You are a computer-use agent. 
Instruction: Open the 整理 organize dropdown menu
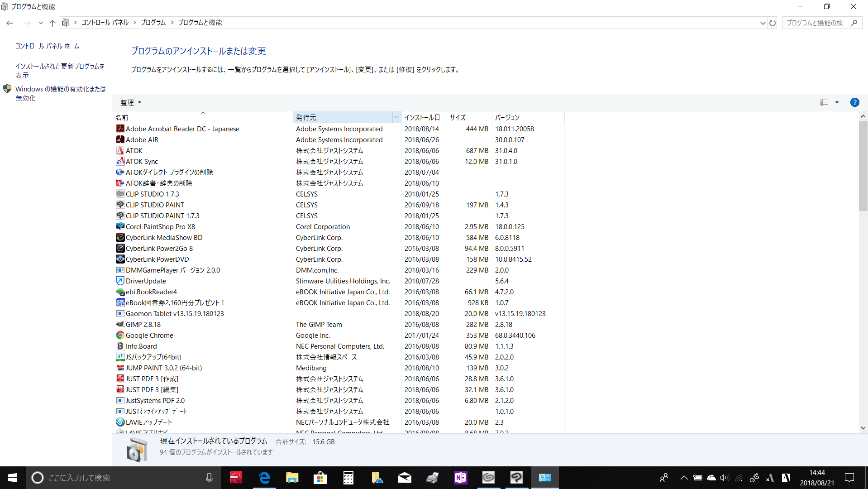[x=130, y=103]
